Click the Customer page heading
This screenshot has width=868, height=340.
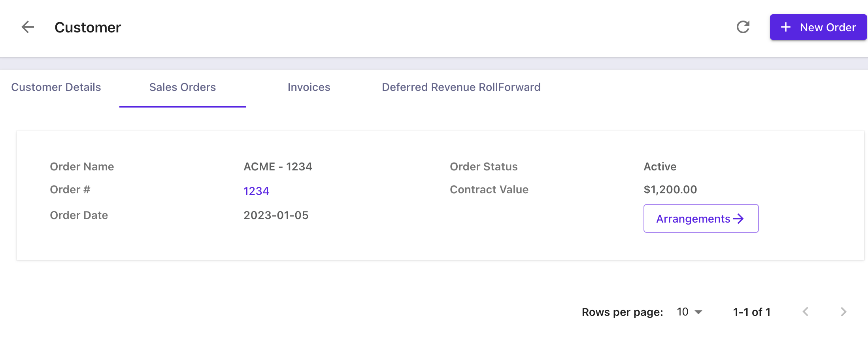[x=88, y=28]
